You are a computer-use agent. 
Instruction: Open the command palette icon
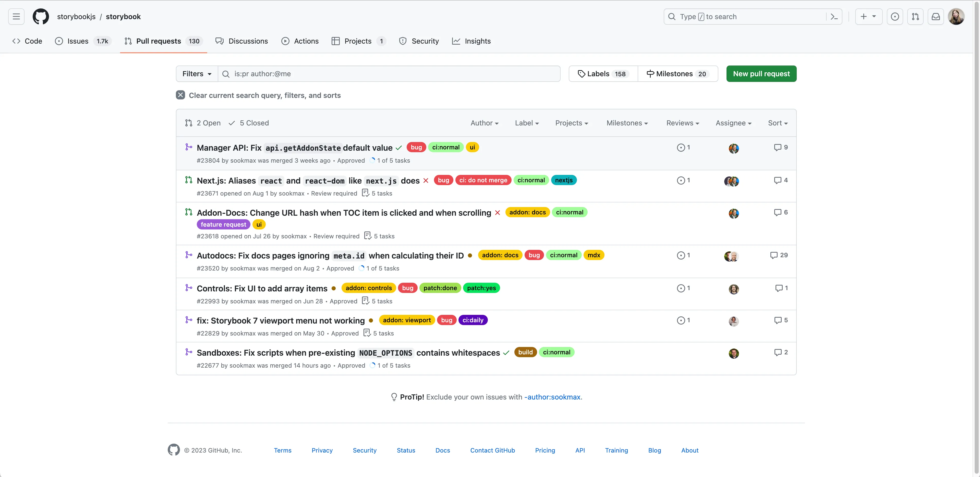[x=834, y=17]
